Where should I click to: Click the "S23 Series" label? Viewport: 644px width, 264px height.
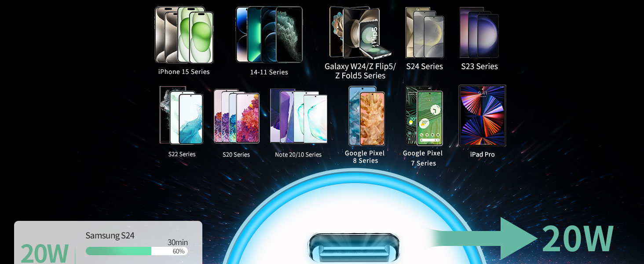click(x=479, y=66)
